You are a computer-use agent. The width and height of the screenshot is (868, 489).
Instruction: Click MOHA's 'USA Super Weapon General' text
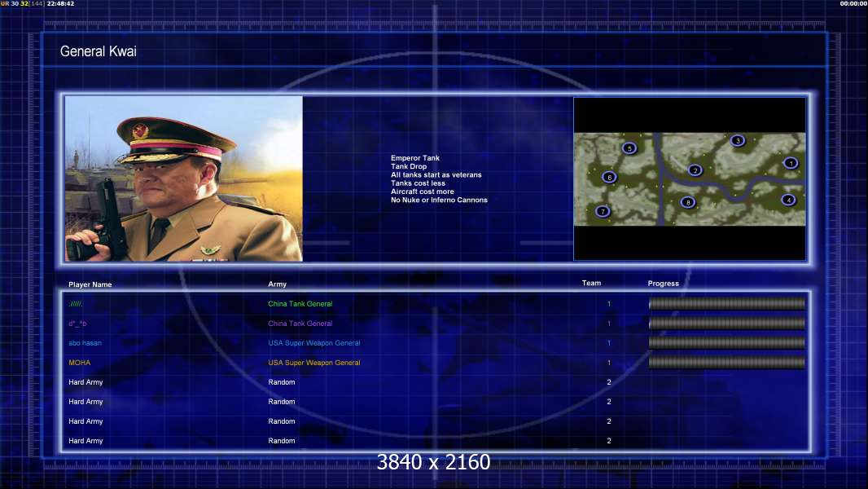(x=313, y=363)
